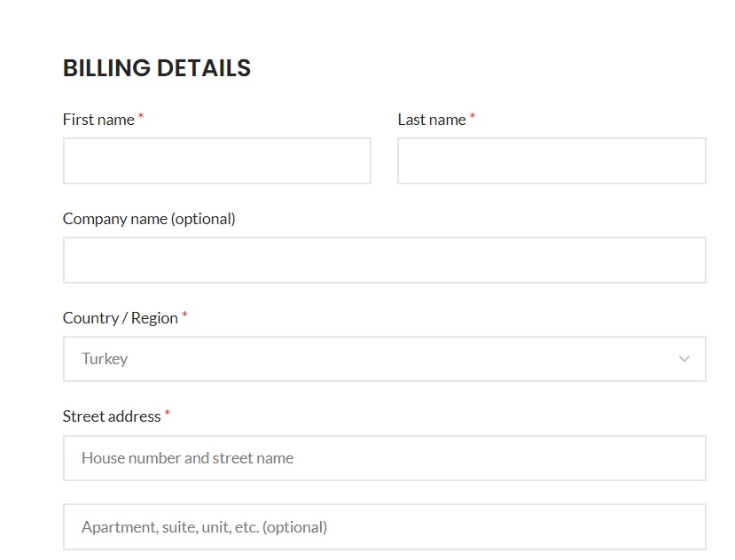This screenshot has width=735, height=560.
Task: Click the (optional) text in Apartment placeholder
Action: click(x=295, y=527)
